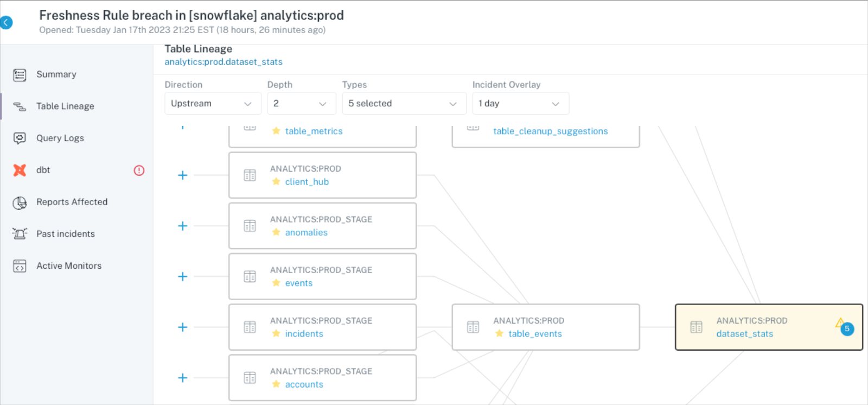Screen dimensions: 868x405
Task: Click the dbt logo icon
Action: 20,170
